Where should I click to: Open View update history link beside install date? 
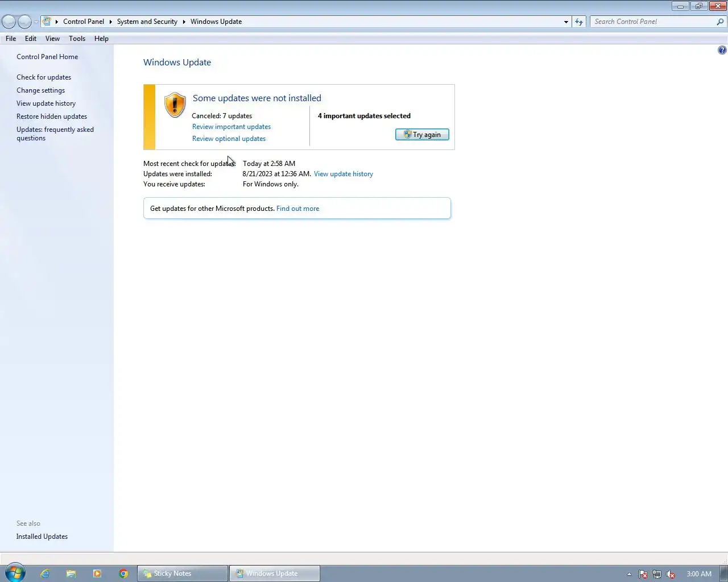[x=344, y=174]
